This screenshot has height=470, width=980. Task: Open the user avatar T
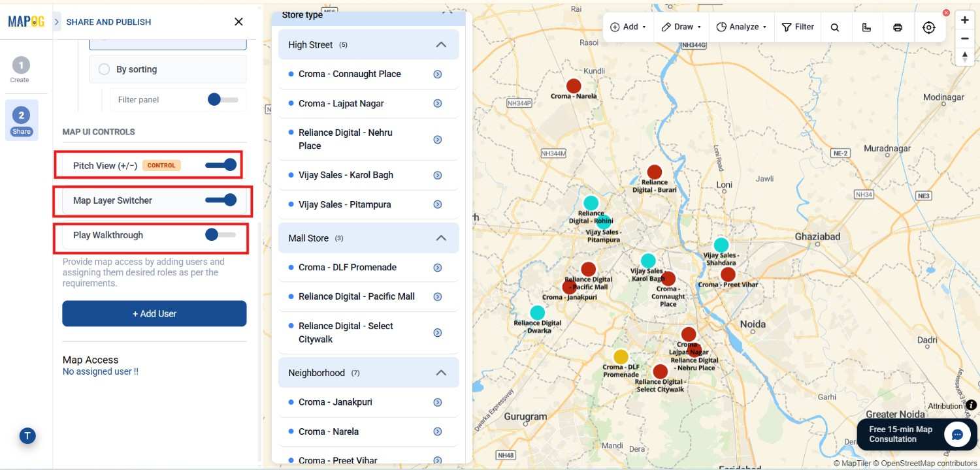pos(27,435)
